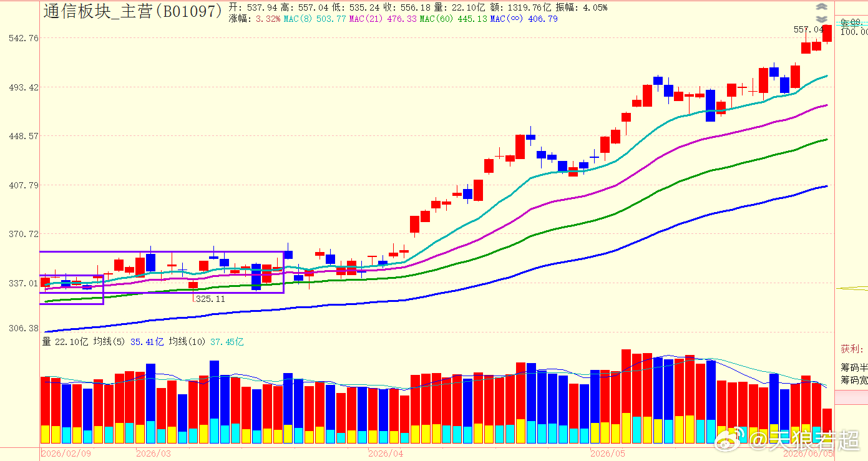868x461 pixels.
Task: Click the MAC(60) 445.13 indicator label
Action: (454, 19)
